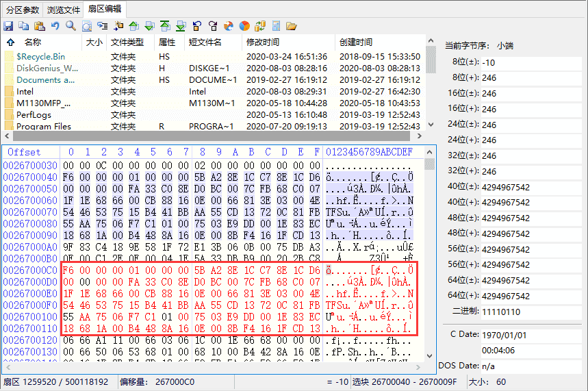Click the 8位(+) value field 246
This screenshot has height=391, width=588.
[x=531, y=78]
